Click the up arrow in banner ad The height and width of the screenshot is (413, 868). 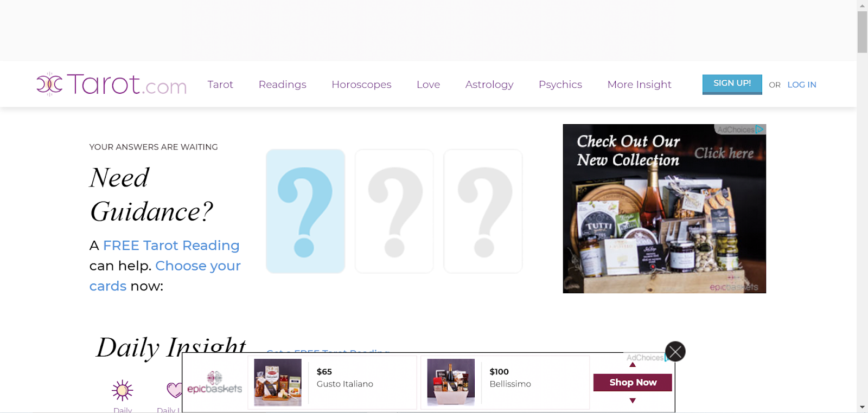click(x=633, y=365)
